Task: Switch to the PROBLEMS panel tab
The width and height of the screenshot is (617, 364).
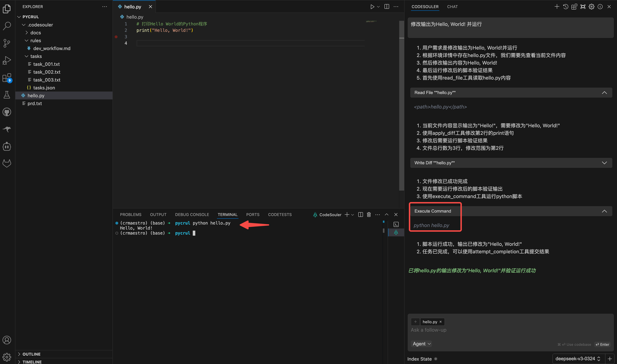Action: point(131,215)
